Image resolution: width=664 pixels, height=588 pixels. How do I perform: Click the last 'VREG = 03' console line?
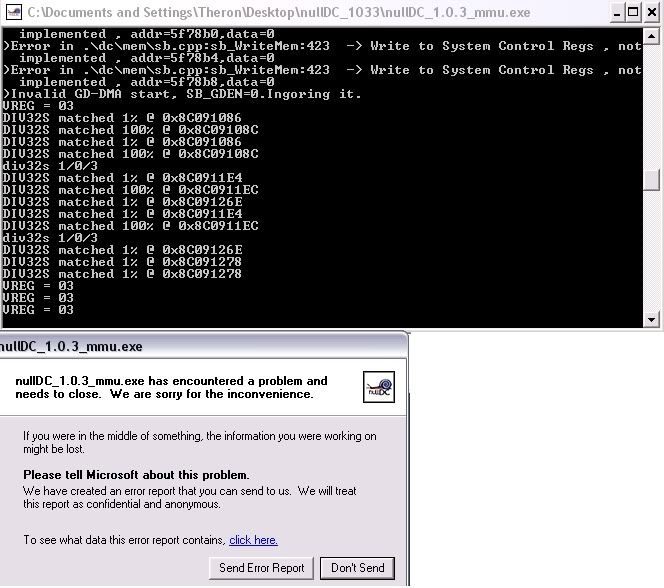pyautogui.click(x=38, y=310)
